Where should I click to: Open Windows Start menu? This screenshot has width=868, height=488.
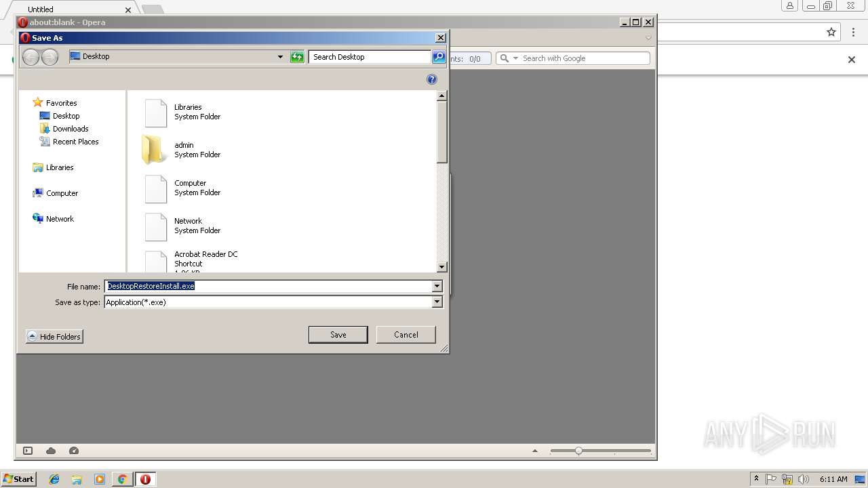click(x=18, y=479)
